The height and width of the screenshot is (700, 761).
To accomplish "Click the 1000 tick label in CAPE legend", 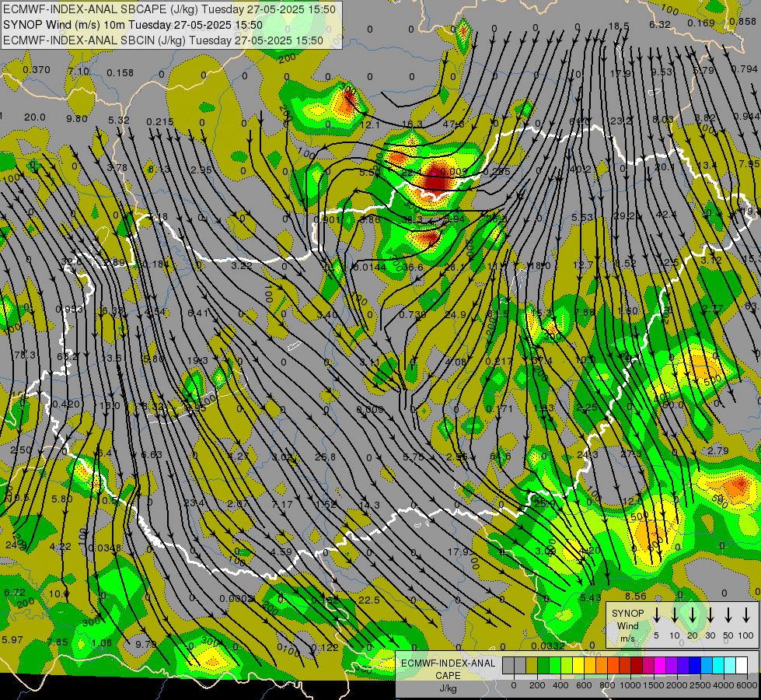I will coord(630,685).
